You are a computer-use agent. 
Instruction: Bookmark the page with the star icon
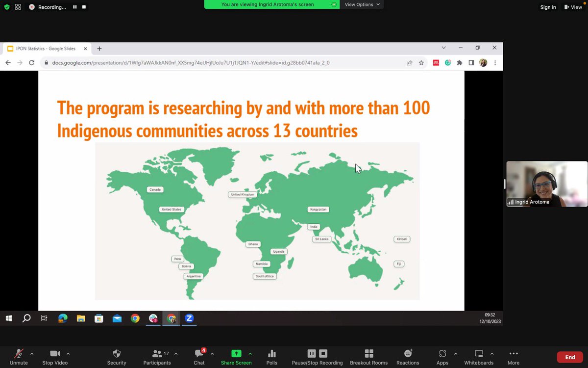point(421,63)
